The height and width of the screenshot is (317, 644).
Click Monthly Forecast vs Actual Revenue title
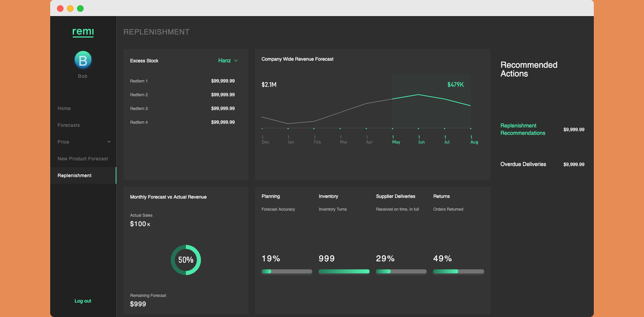coord(168,197)
